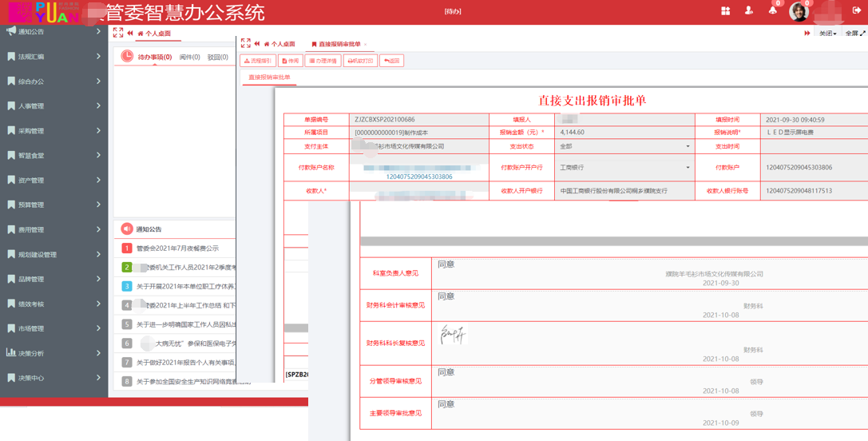The height and width of the screenshot is (441, 868).
Task: Click the logout icon in header
Action: coord(856,10)
